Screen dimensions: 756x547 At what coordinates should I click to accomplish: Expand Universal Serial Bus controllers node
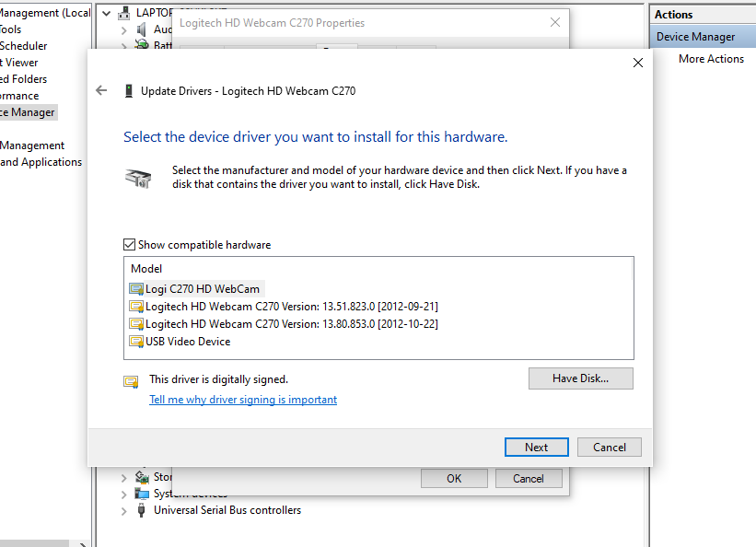(x=124, y=511)
